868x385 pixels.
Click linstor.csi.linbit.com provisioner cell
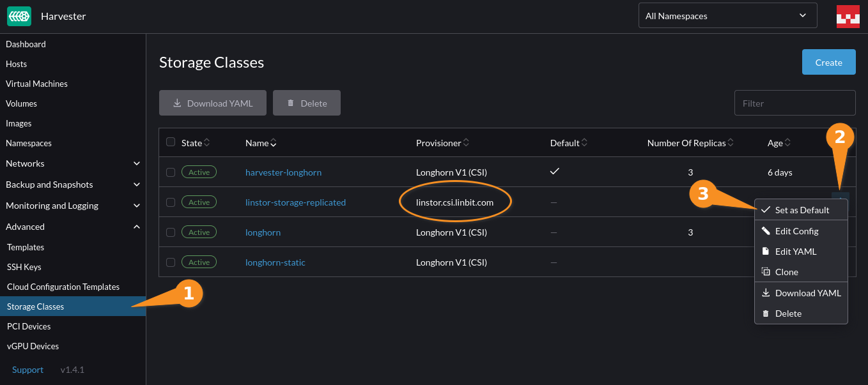pyautogui.click(x=454, y=202)
